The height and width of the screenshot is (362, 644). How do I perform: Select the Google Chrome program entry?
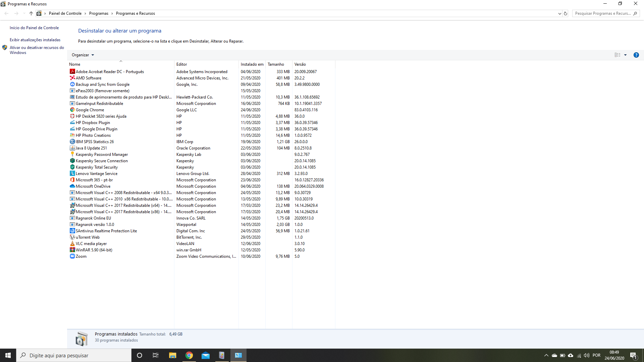point(90,110)
